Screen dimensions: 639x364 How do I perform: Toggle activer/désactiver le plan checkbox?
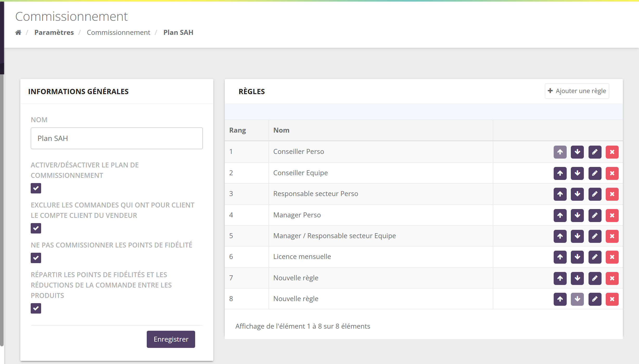(36, 188)
